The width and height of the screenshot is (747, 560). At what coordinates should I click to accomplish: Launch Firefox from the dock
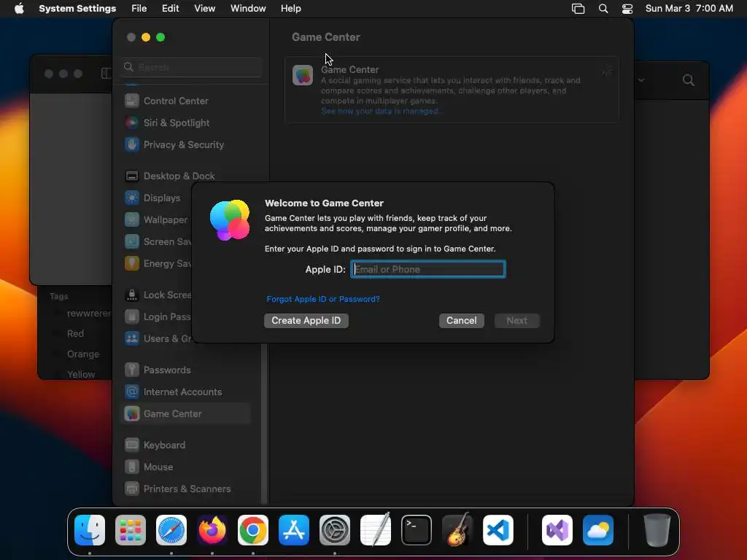pyautogui.click(x=212, y=530)
